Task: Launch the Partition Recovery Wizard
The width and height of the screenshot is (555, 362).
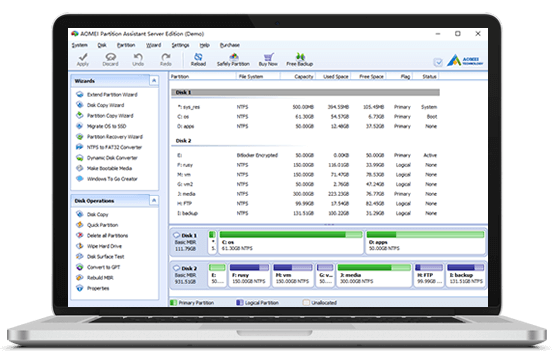Action: [110, 137]
